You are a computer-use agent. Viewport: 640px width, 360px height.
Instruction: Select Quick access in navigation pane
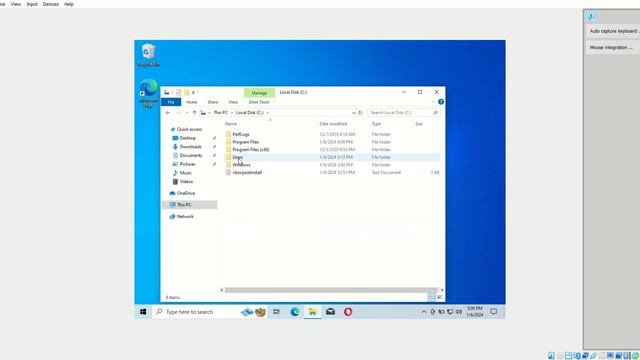pos(189,129)
